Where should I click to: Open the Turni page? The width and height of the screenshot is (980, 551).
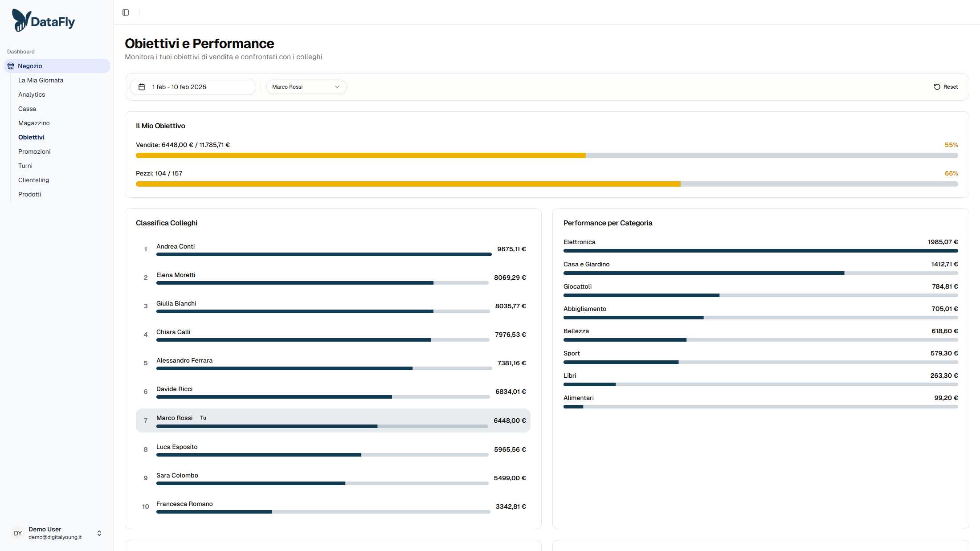tap(25, 166)
